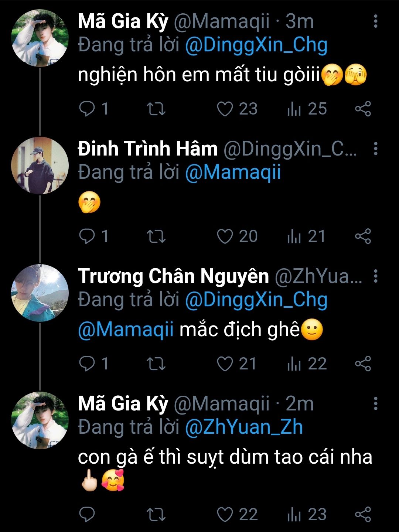This screenshot has width=399, height=532.
Task: Retweet Mã Gia Kỳ's 'nghiện hôn em' tweet
Action: 156,109
